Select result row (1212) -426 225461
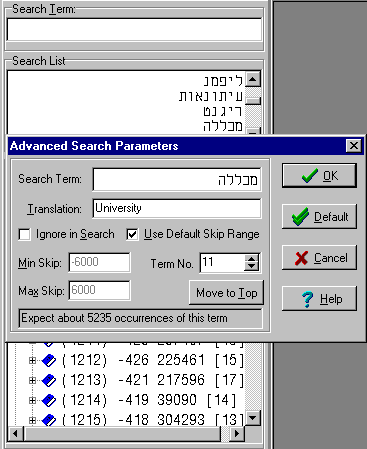 tap(153, 361)
